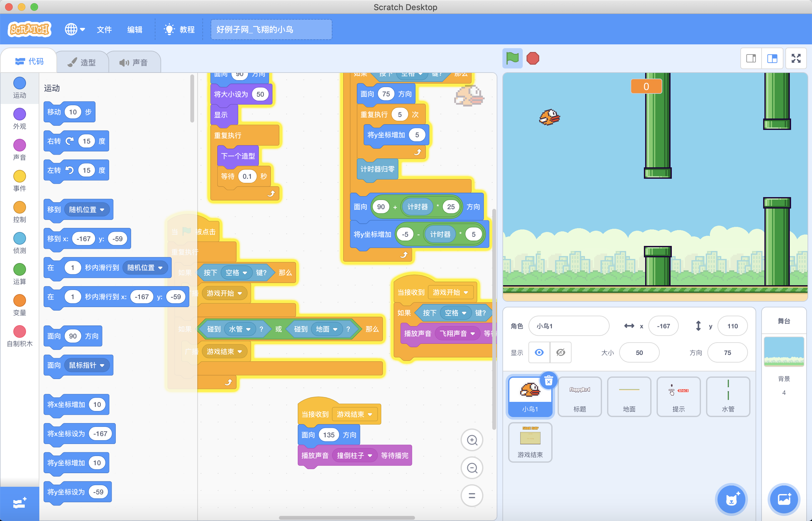Click the 显示 block in script
This screenshot has width=812, height=521.
point(224,115)
